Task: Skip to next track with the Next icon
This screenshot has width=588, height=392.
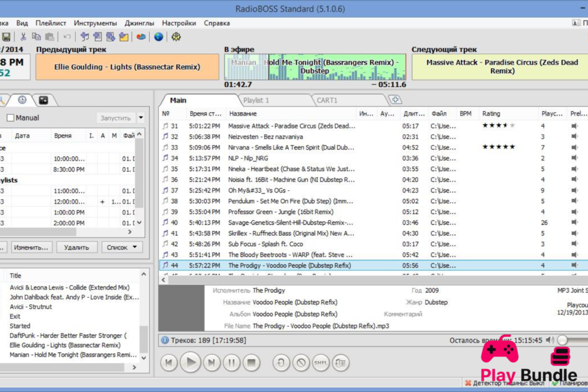Action: pyautogui.click(x=211, y=363)
